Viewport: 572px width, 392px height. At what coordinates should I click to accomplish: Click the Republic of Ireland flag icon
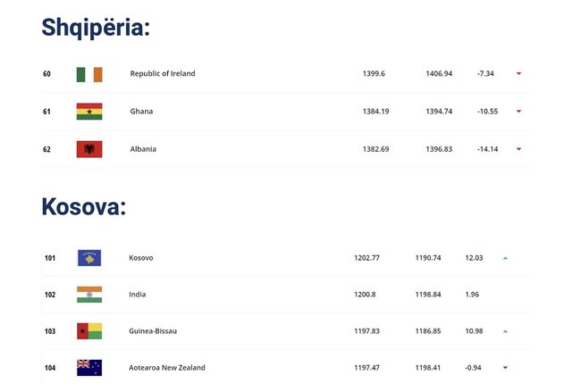89,74
